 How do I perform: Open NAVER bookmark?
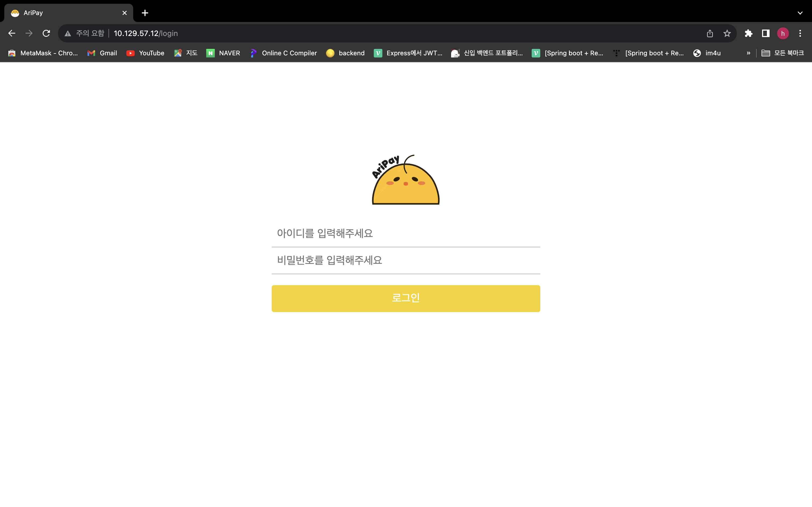click(223, 53)
